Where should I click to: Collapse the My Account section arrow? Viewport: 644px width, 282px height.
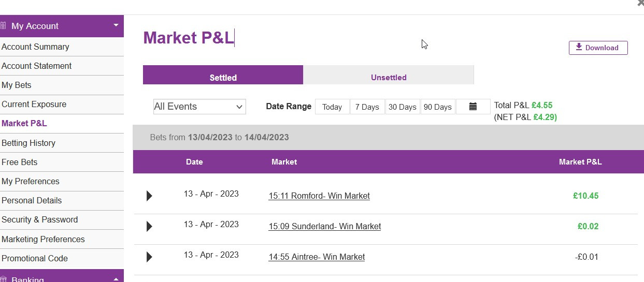click(x=116, y=25)
